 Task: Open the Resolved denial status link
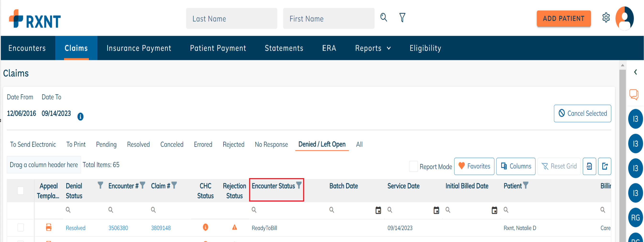pyautogui.click(x=76, y=228)
